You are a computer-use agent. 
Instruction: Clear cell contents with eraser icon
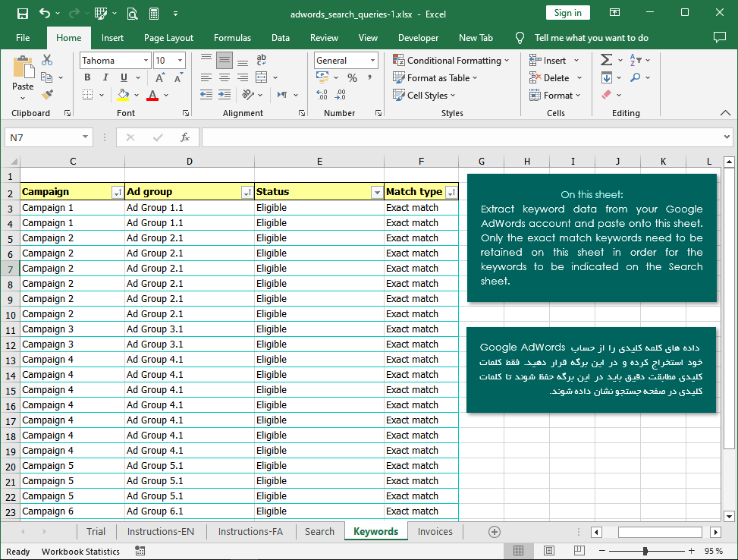tap(607, 95)
